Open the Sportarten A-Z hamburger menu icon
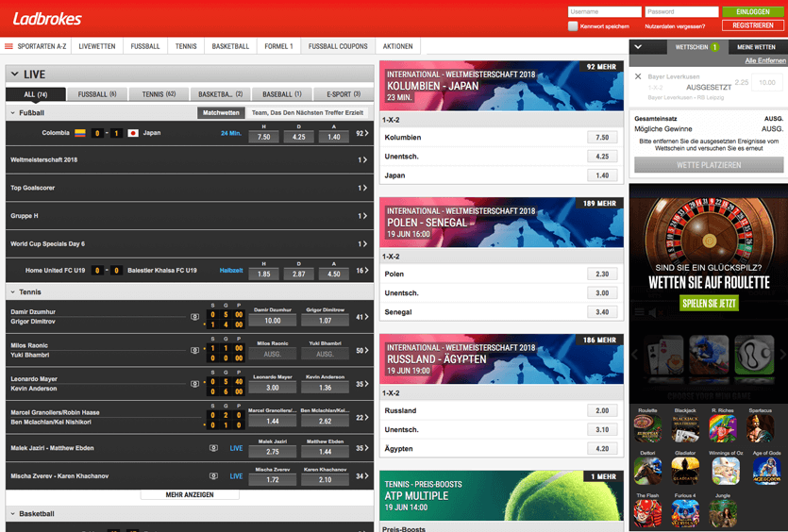The width and height of the screenshot is (788, 532). pos(8,46)
